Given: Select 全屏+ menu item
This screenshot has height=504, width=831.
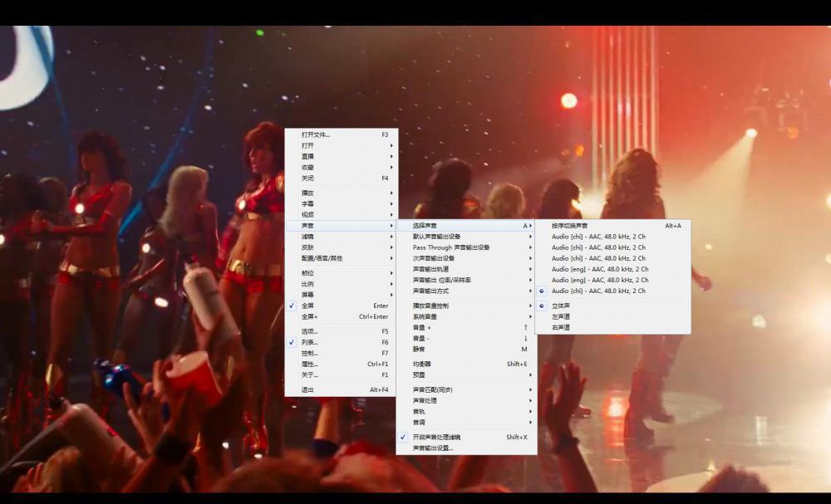Looking at the screenshot, I should [x=342, y=316].
